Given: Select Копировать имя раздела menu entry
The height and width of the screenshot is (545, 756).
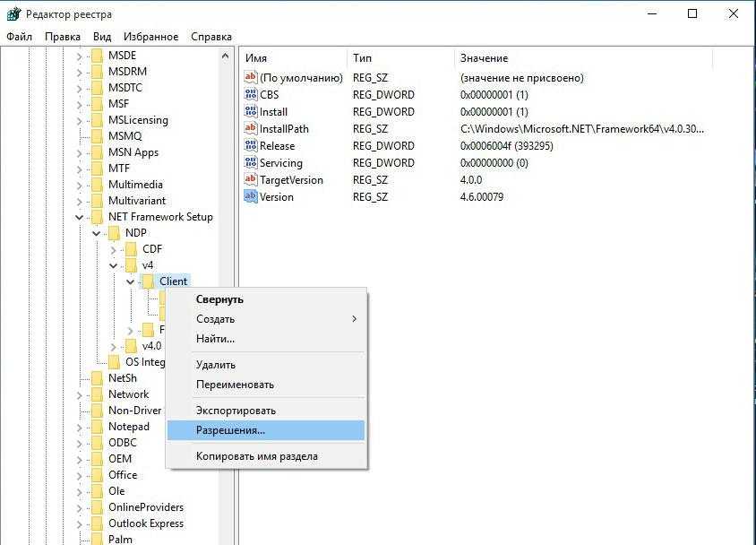Looking at the screenshot, I should [x=256, y=456].
